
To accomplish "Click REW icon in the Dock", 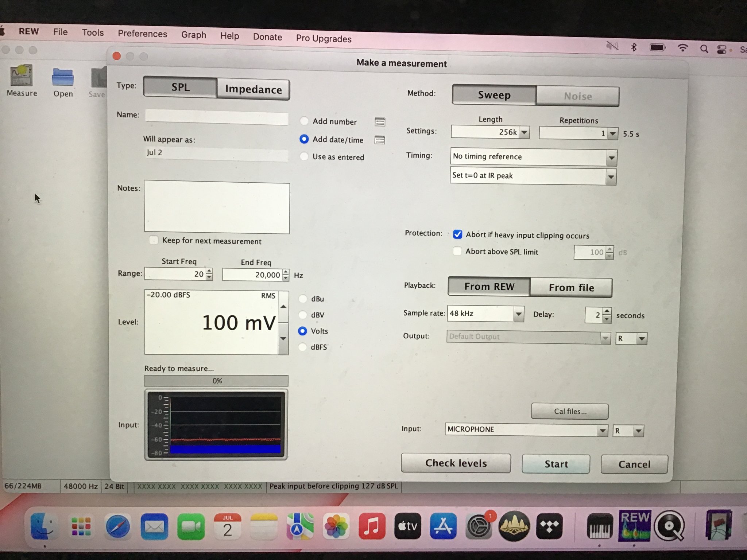I will 635,525.
